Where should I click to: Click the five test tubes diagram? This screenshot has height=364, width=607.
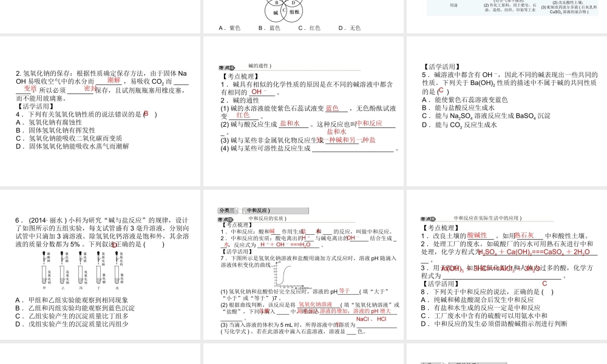point(83,270)
